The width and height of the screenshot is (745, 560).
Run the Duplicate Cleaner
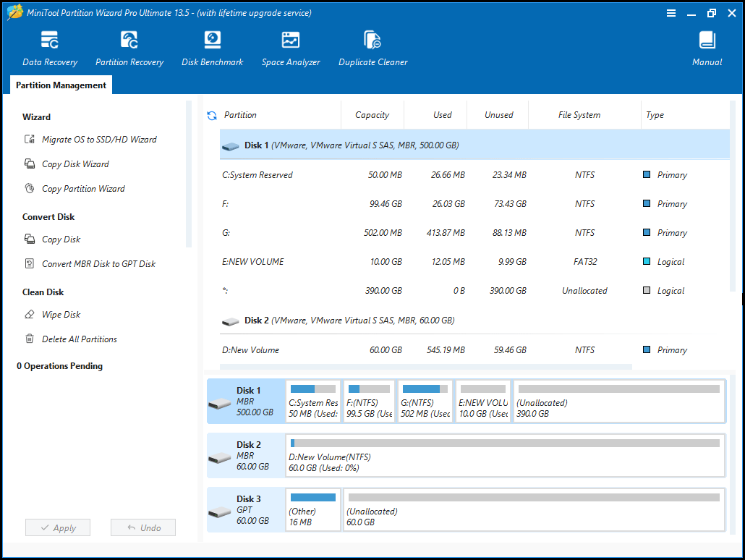coord(372,47)
